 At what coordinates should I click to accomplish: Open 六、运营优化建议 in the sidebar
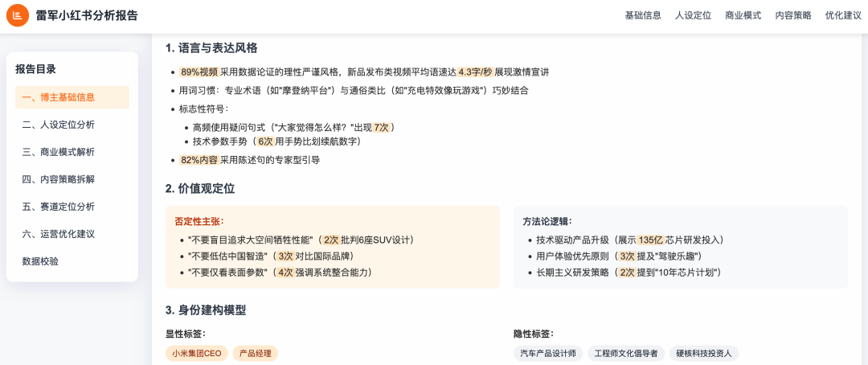[58, 234]
